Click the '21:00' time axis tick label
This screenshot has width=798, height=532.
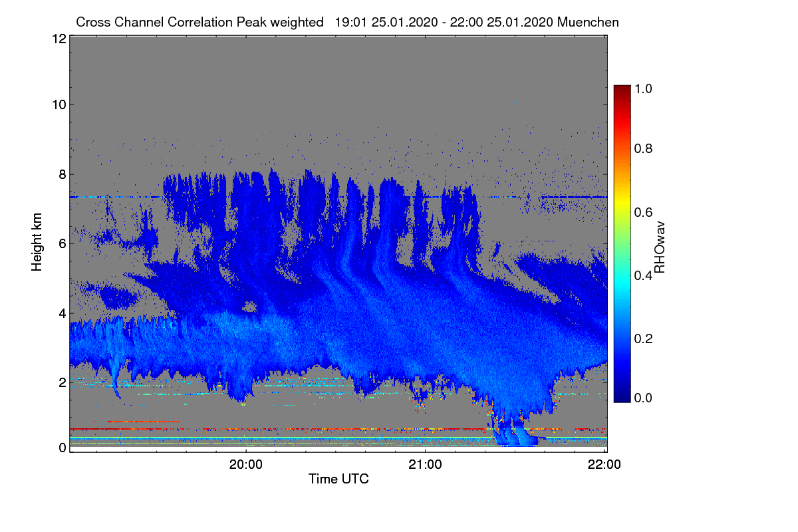click(x=425, y=465)
